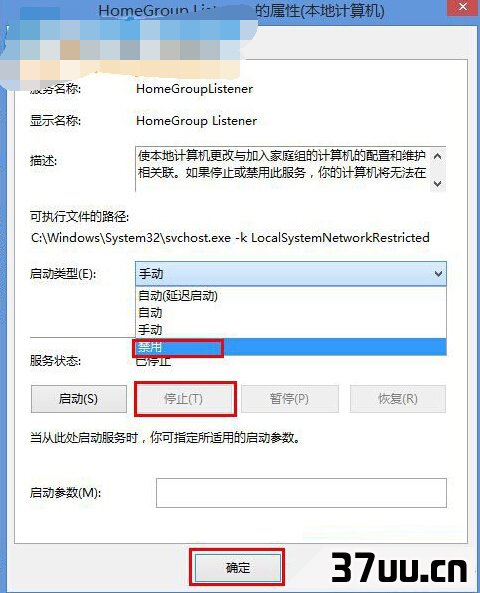Close the HomeGroup Listener properties dialog
The height and width of the screenshot is (593, 480).
[463, 7]
